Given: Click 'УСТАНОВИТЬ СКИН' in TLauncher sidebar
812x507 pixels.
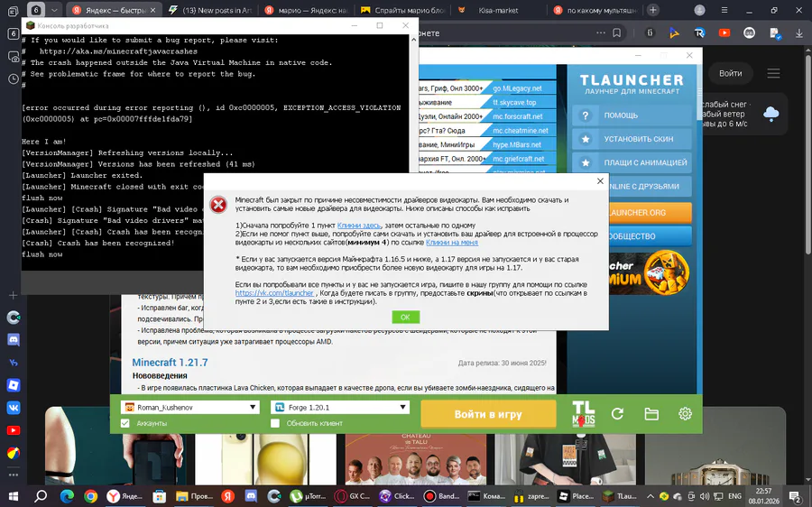Looking at the screenshot, I should click(632, 139).
